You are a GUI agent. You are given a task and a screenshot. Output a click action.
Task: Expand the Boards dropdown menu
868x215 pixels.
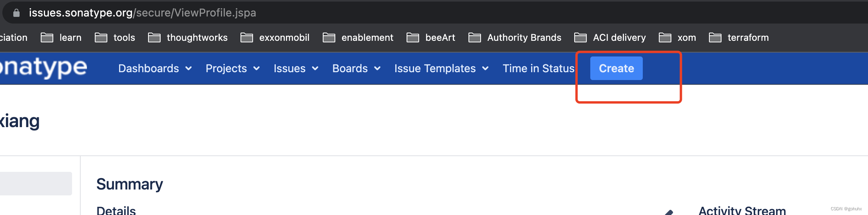[x=356, y=69]
